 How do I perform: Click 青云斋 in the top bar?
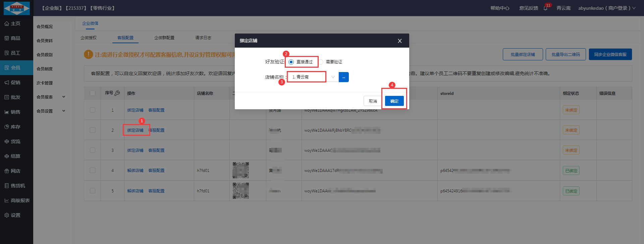coord(563,8)
